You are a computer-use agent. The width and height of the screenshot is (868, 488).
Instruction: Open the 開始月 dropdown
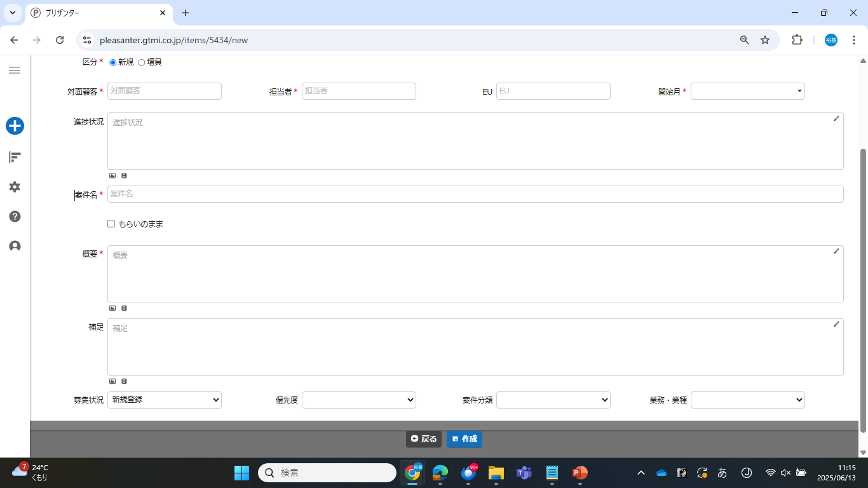coord(747,91)
